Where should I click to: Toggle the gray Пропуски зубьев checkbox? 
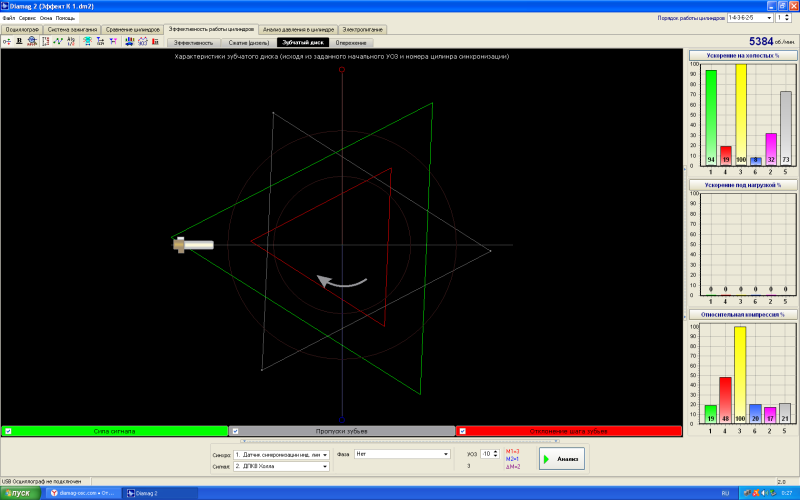tap(235, 431)
